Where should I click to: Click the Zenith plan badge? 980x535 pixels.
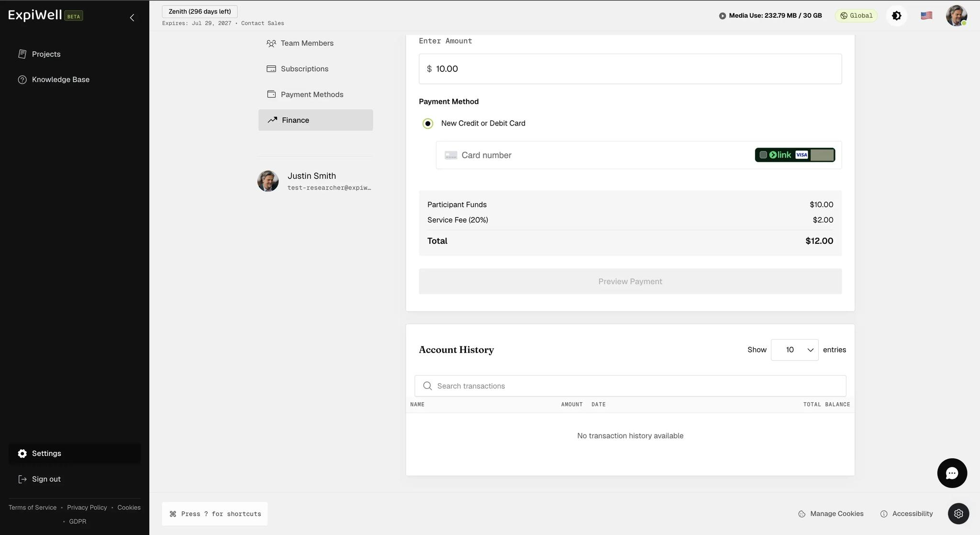200,11
